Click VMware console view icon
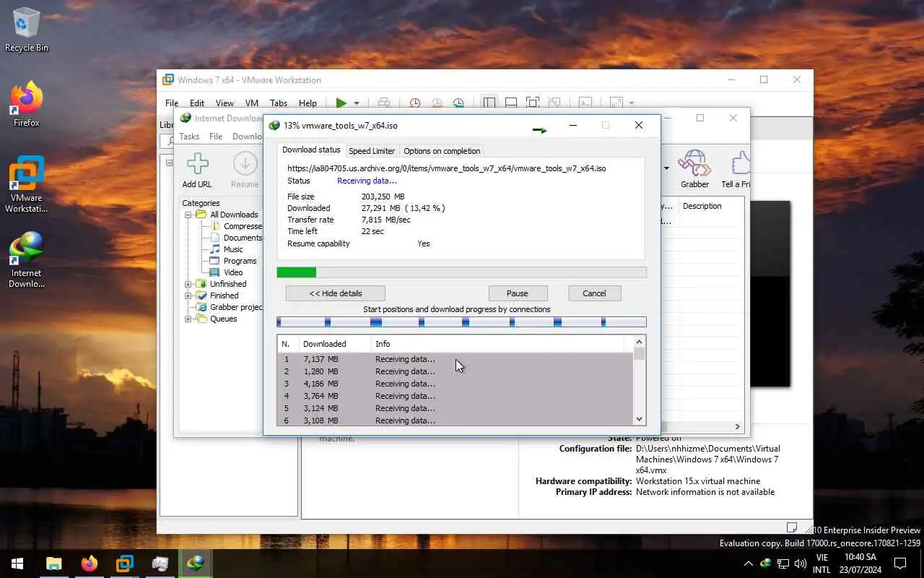 585,103
